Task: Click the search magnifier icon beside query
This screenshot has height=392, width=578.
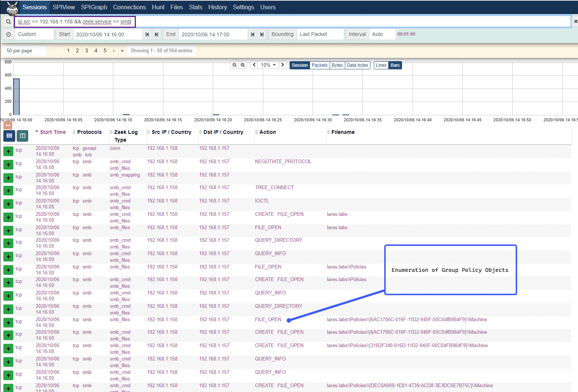Action: tap(8, 22)
